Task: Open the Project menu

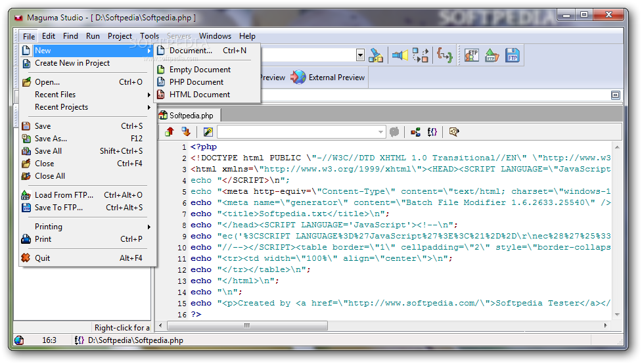Action: pos(120,36)
